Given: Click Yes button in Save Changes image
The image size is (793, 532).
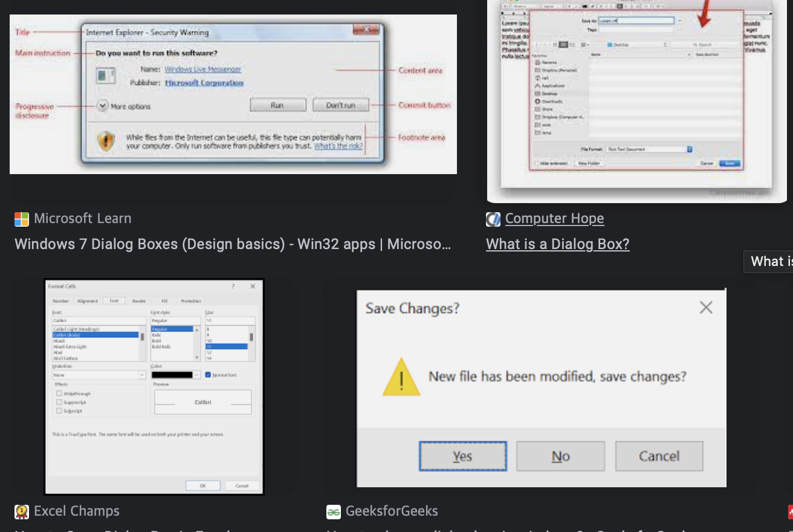Looking at the screenshot, I should coord(463,456).
